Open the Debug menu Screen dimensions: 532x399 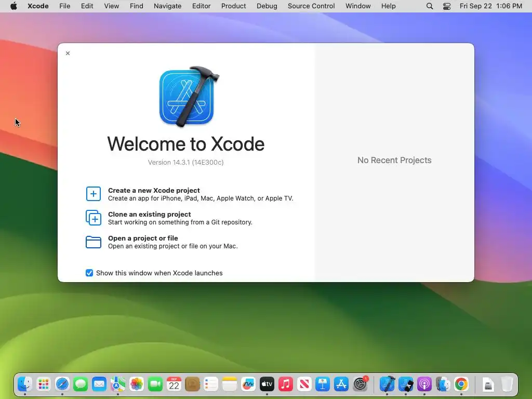point(267,6)
